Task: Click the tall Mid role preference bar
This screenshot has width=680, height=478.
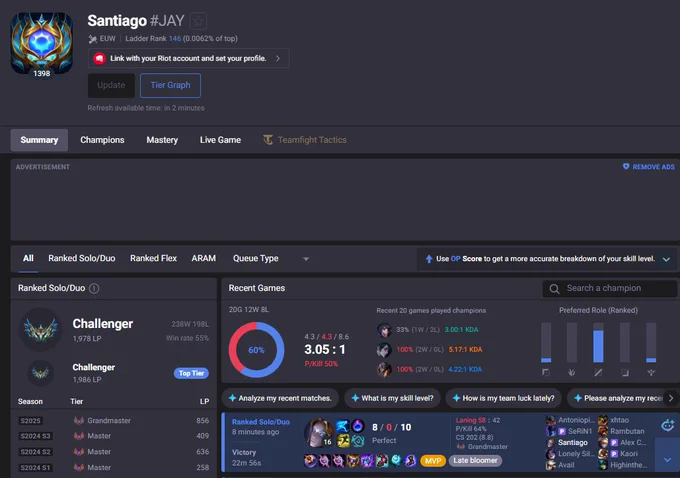Action: 598,343
